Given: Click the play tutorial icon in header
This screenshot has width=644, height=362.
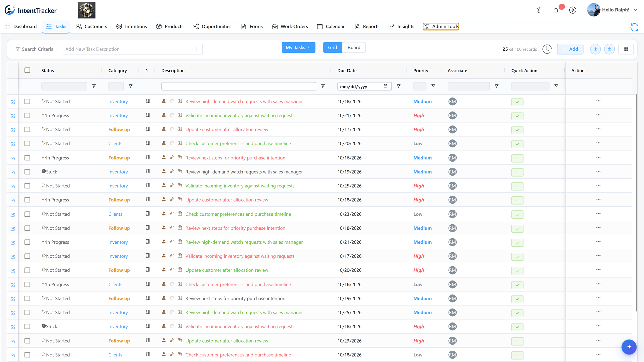Looking at the screenshot, I should click(573, 10).
